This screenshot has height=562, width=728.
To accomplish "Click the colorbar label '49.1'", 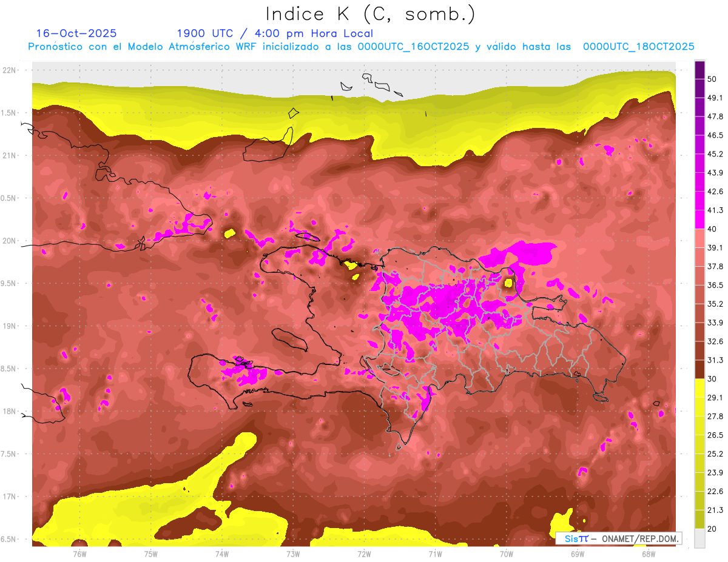I will point(715,98).
